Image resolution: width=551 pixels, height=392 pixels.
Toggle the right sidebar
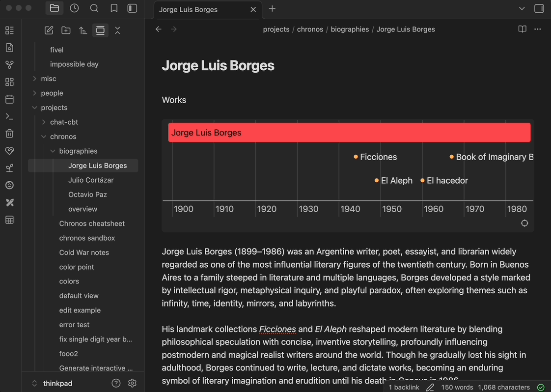tap(539, 8)
